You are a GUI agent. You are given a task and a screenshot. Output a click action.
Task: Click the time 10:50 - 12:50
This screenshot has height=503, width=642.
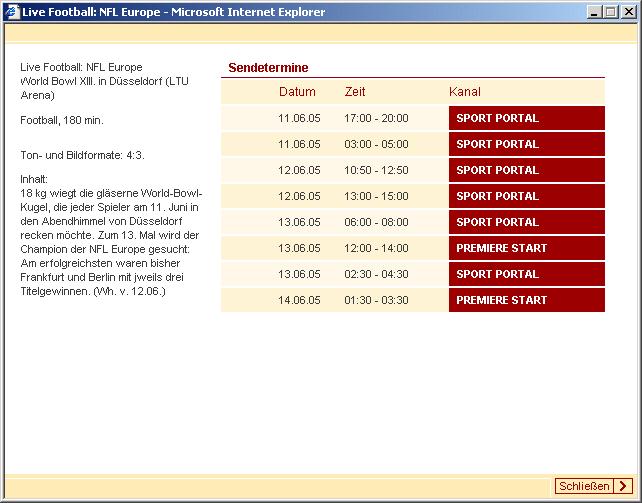click(x=376, y=170)
